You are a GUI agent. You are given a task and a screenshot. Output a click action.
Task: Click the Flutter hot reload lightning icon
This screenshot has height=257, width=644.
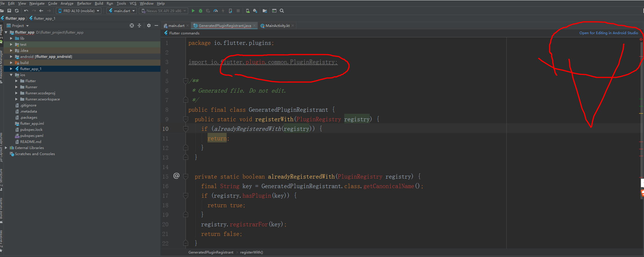[x=223, y=11]
